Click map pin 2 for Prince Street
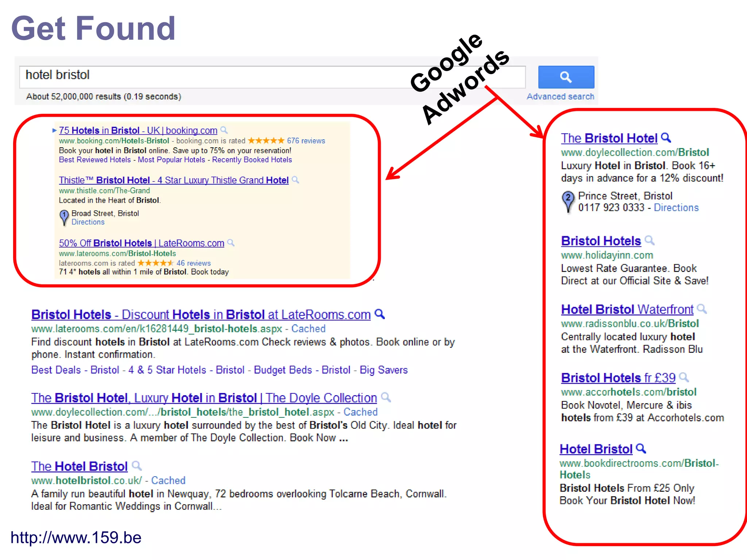 pos(568,202)
